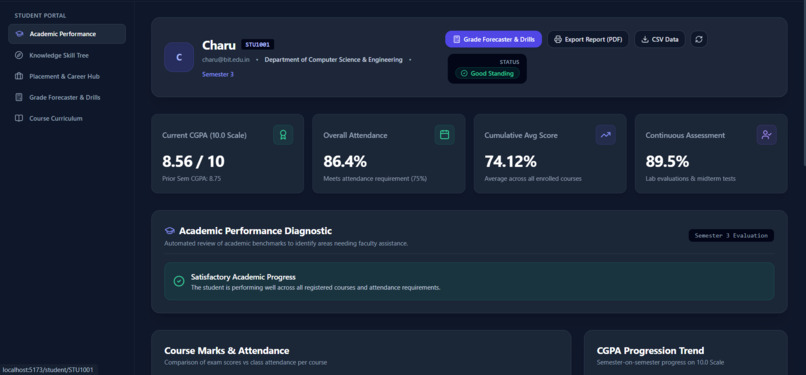Viewport: 806px width, 375px height.
Task: Click the Satisfactory Academic Progress heading
Action: pyautogui.click(x=243, y=277)
